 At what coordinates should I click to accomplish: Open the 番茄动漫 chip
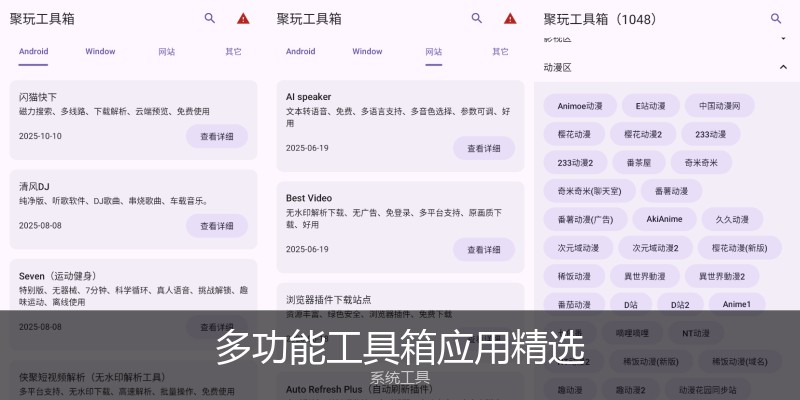click(574, 305)
